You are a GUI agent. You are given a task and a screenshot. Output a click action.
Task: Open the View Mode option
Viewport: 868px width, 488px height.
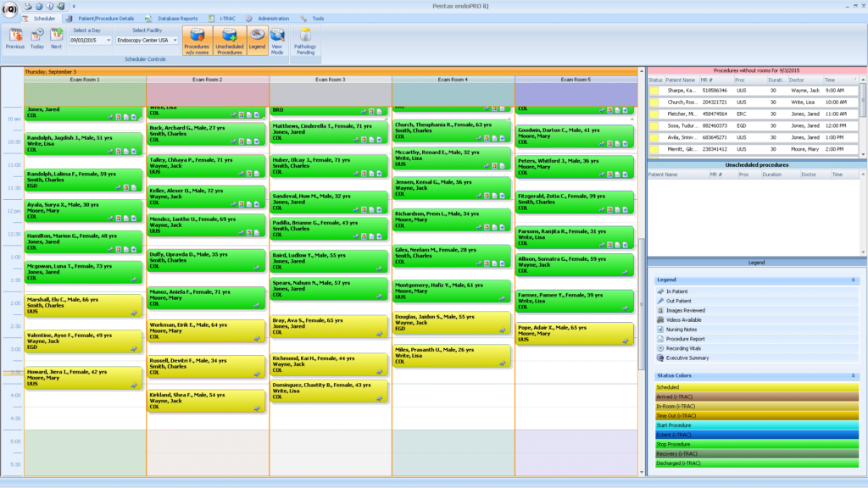coord(277,40)
